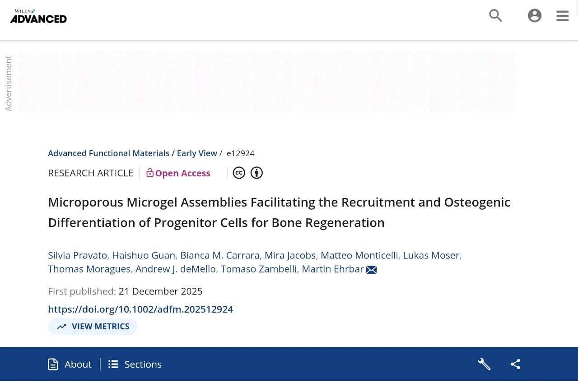This screenshot has height=392, width=578.
Task: Open the search magnifier icon
Action: (x=495, y=16)
